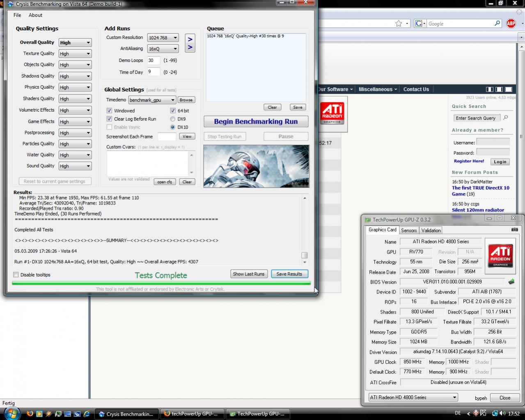Image resolution: width=525 pixels, height=420 pixels.
Task: Bookmark page with the star icon
Action: [x=399, y=24]
